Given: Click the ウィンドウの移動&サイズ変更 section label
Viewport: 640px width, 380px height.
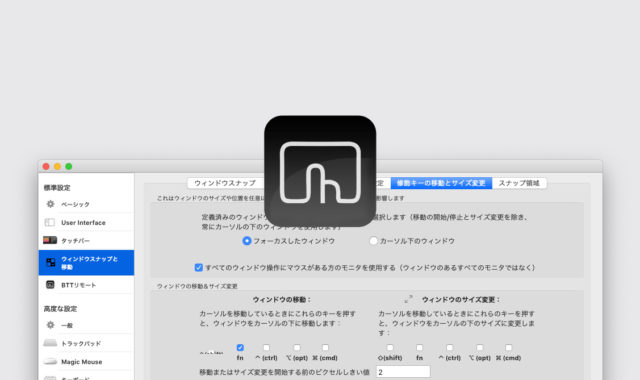Looking at the screenshot, I should pos(197,286).
